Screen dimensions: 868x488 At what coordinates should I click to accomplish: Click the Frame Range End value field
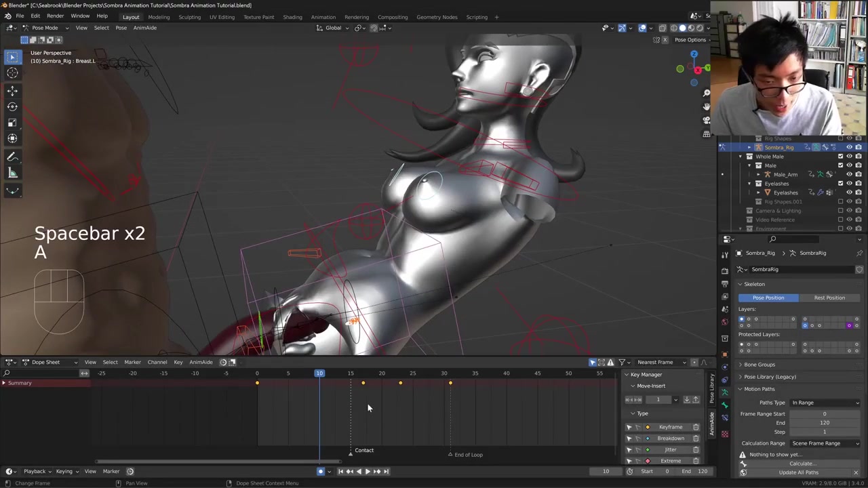click(x=825, y=423)
